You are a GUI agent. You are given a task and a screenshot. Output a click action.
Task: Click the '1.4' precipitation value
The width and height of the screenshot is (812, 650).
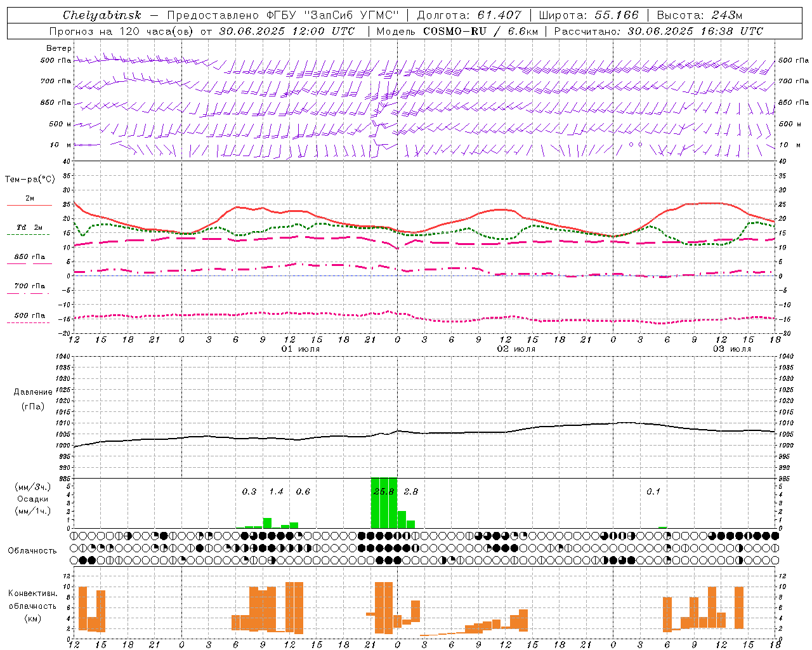click(x=276, y=492)
